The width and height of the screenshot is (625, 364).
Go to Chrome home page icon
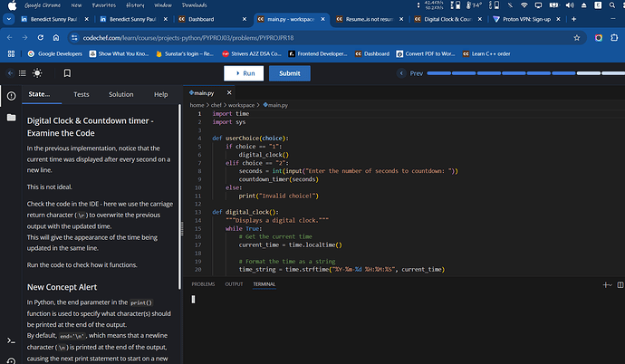[56, 38]
